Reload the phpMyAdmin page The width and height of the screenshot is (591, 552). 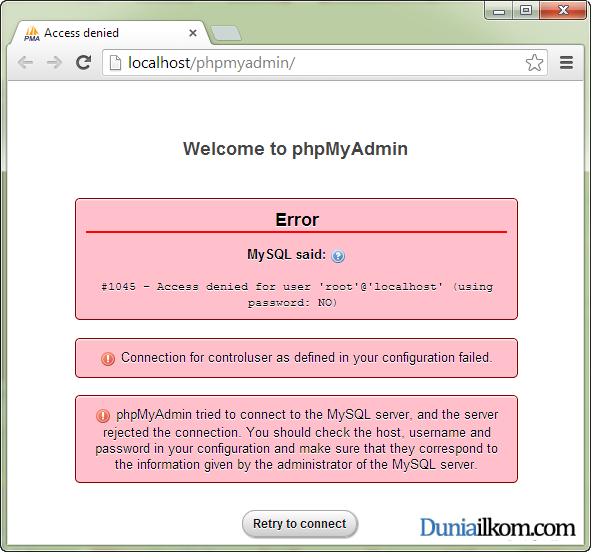click(x=83, y=63)
